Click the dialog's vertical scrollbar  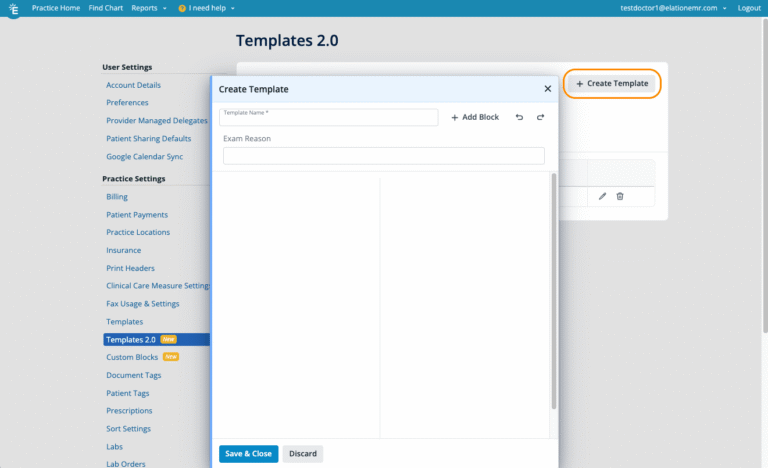[x=554, y=291]
